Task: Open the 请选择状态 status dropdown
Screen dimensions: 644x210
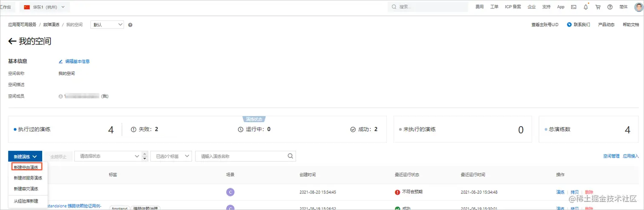Action: click(x=108, y=156)
